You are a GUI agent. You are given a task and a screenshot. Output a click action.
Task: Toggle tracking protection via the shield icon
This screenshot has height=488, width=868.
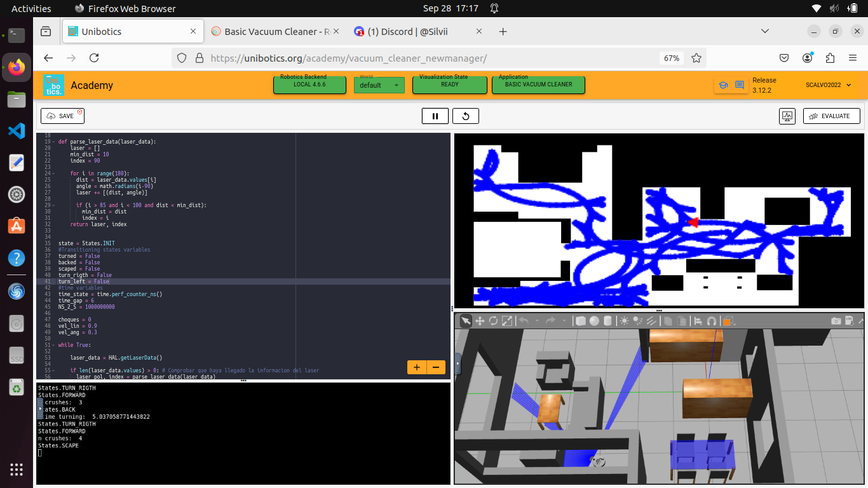(182, 58)
